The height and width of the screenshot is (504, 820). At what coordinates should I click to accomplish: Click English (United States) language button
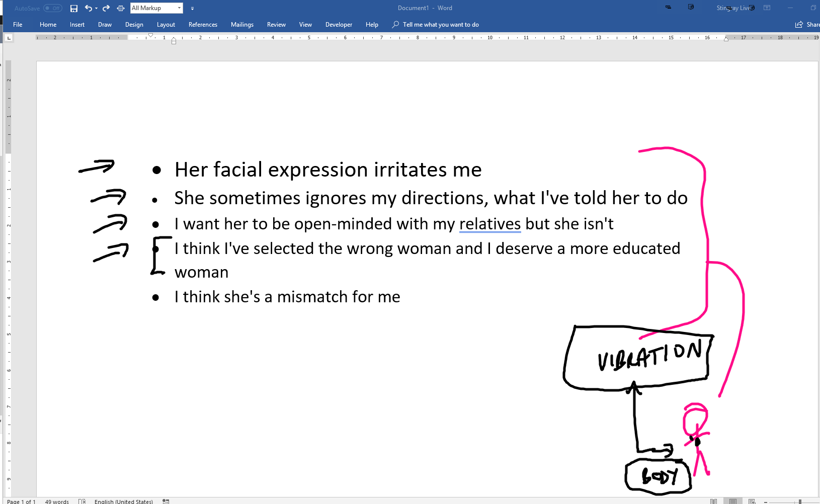click(123, 501)
